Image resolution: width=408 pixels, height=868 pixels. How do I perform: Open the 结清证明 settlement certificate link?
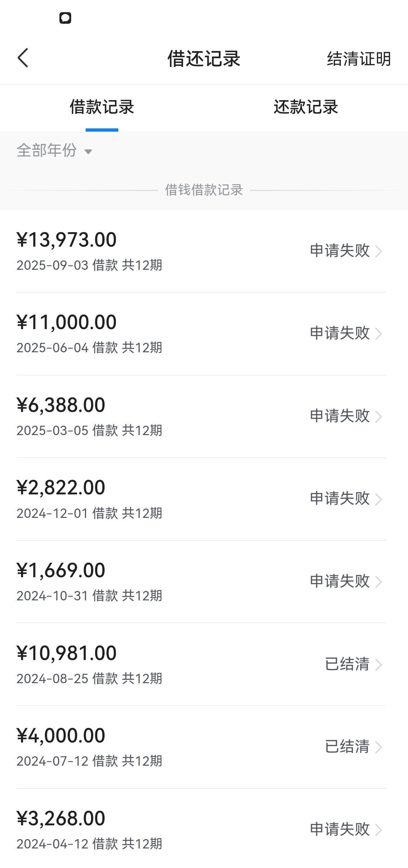358,59
